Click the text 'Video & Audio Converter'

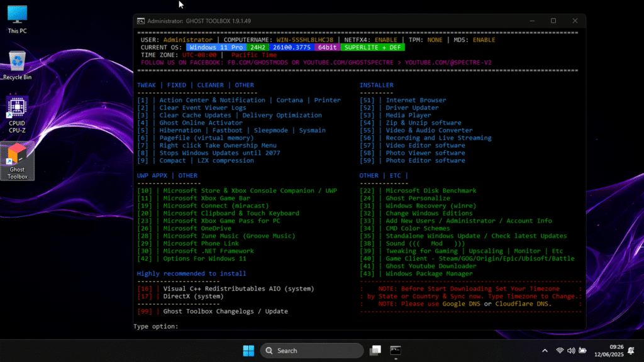coord(429,130)
